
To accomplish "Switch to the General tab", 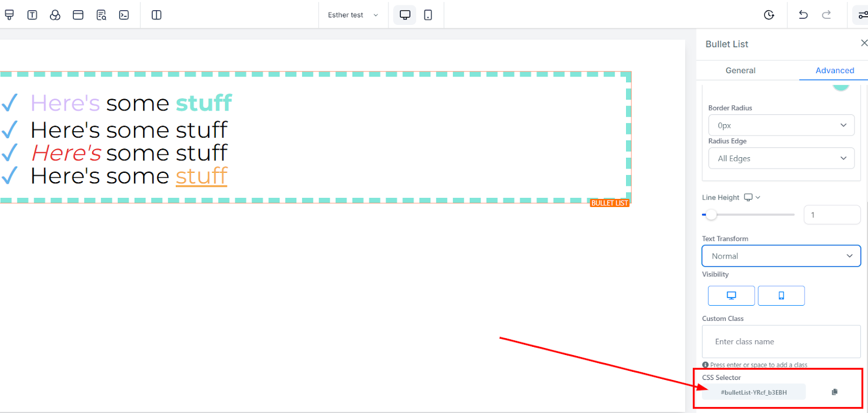I will pos(741,70).
